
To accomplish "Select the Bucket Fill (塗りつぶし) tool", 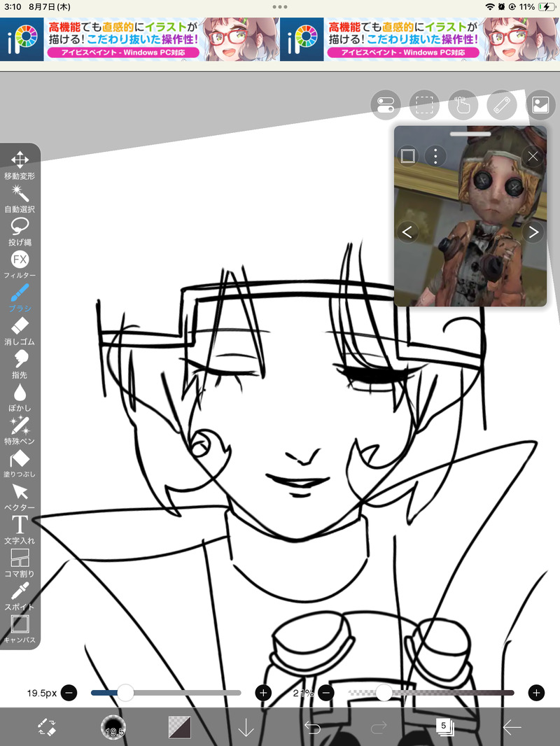I will coord(20,463).
